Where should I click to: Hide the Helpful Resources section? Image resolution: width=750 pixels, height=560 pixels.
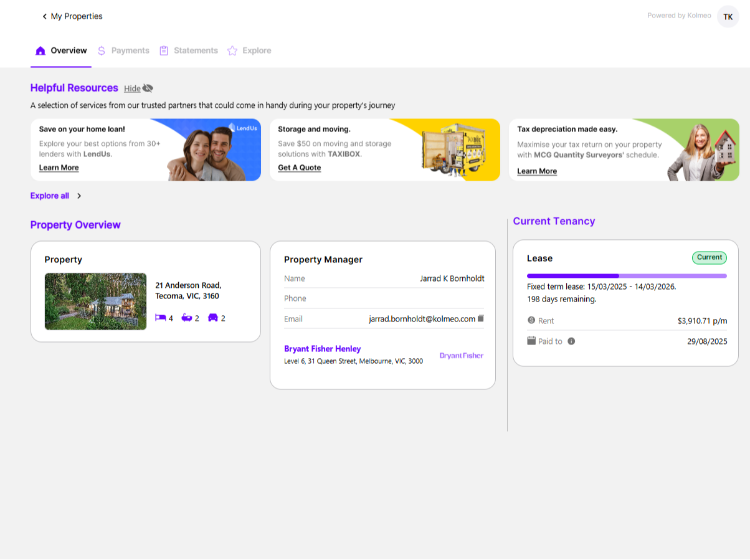pos(138,88)
